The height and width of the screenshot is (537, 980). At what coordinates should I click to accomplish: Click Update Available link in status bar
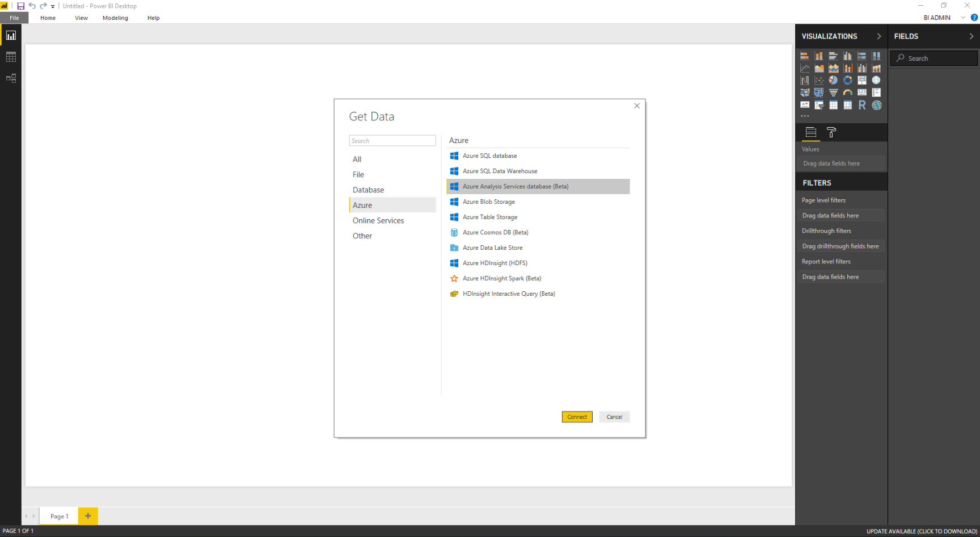(922, 531)
